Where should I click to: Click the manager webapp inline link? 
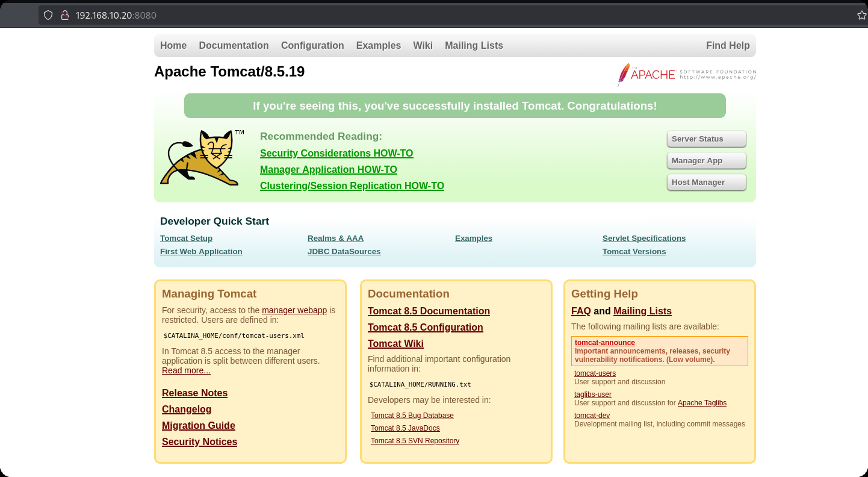tap(294, 311)
